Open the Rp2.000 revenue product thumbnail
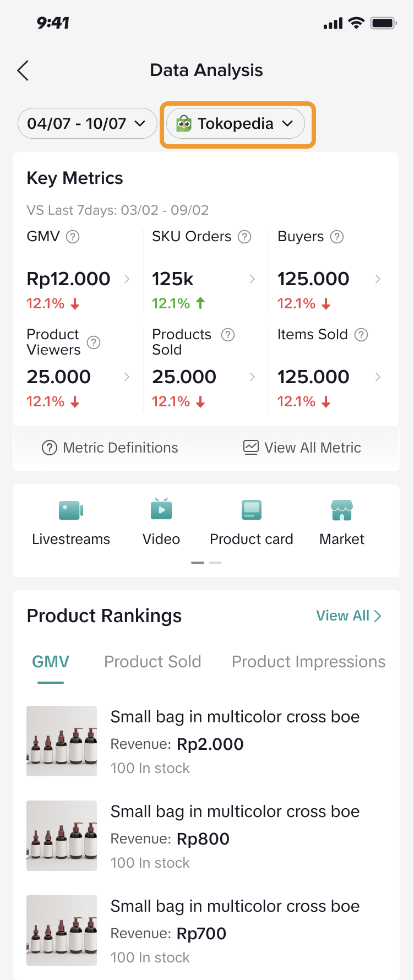This screenshot has width=414, height=980. pyautogui.click(x=62, y=741)
